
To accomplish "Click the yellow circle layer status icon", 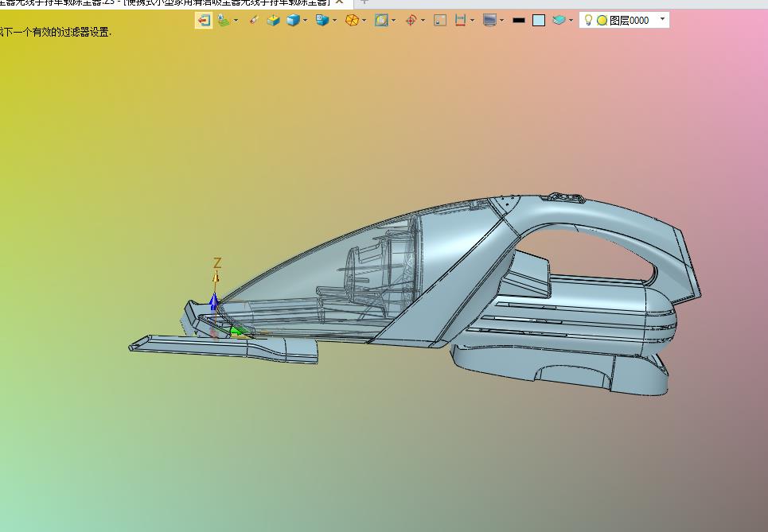I will [x=602, y=20].
